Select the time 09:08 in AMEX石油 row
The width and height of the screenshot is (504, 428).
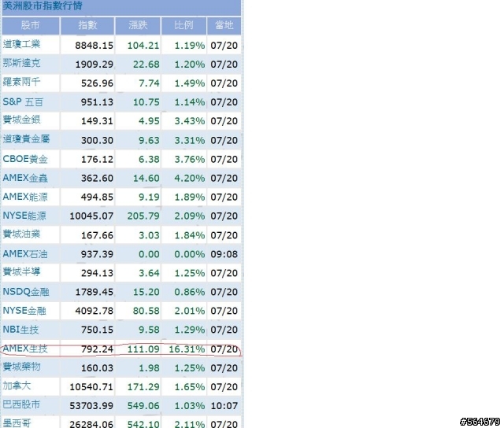click(x=224, y=254)
